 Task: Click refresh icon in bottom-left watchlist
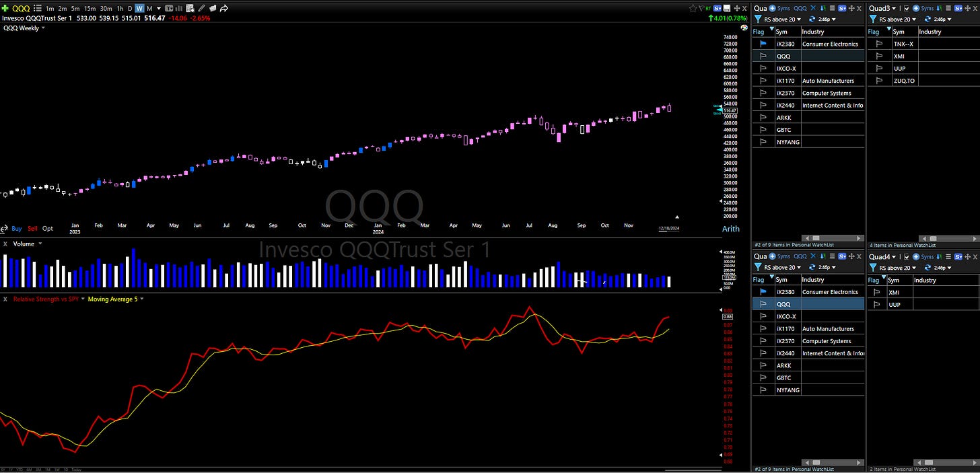(812, 267)
